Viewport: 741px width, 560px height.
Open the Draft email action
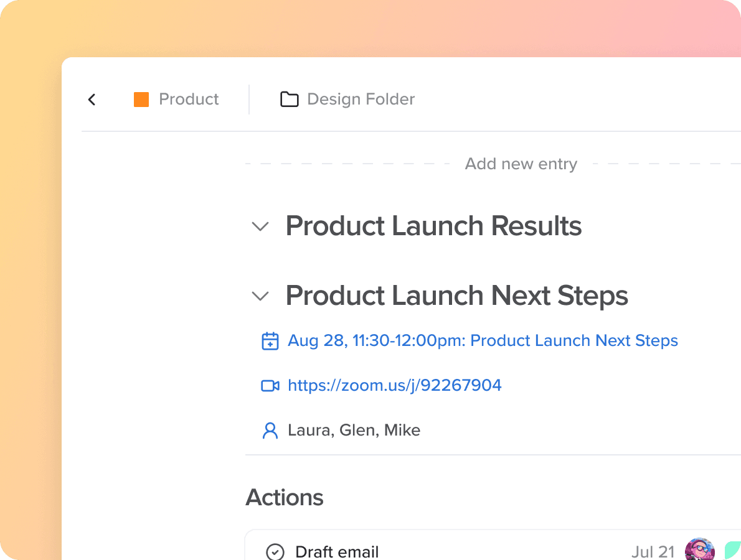pyautogui.click(x=337, y=551)
